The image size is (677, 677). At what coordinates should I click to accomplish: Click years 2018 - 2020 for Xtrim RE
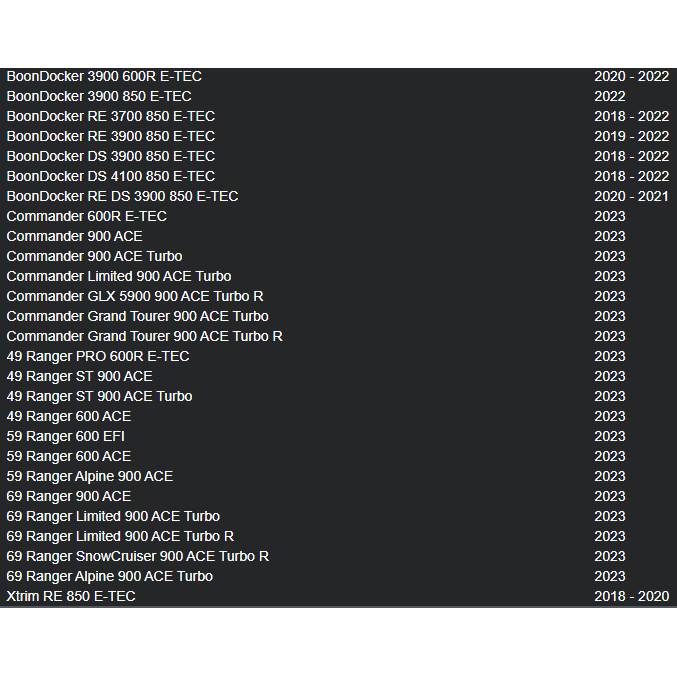(632, 596)
